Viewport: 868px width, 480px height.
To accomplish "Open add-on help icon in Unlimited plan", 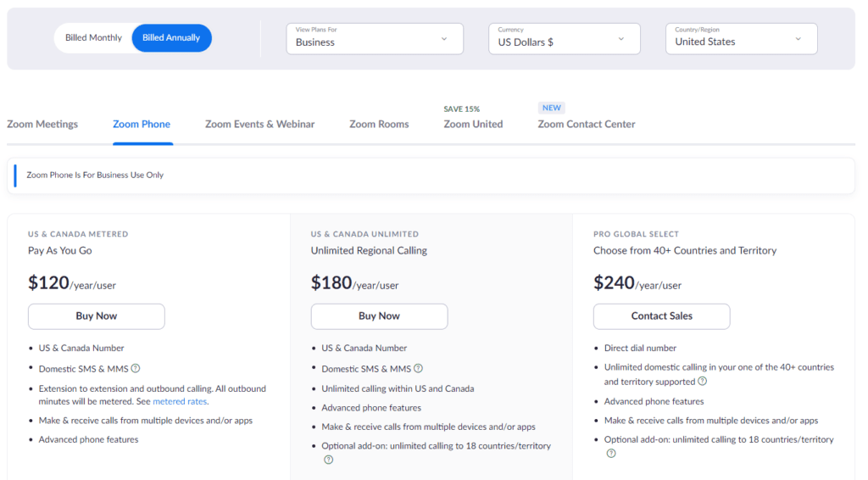I will click(328, 460).
